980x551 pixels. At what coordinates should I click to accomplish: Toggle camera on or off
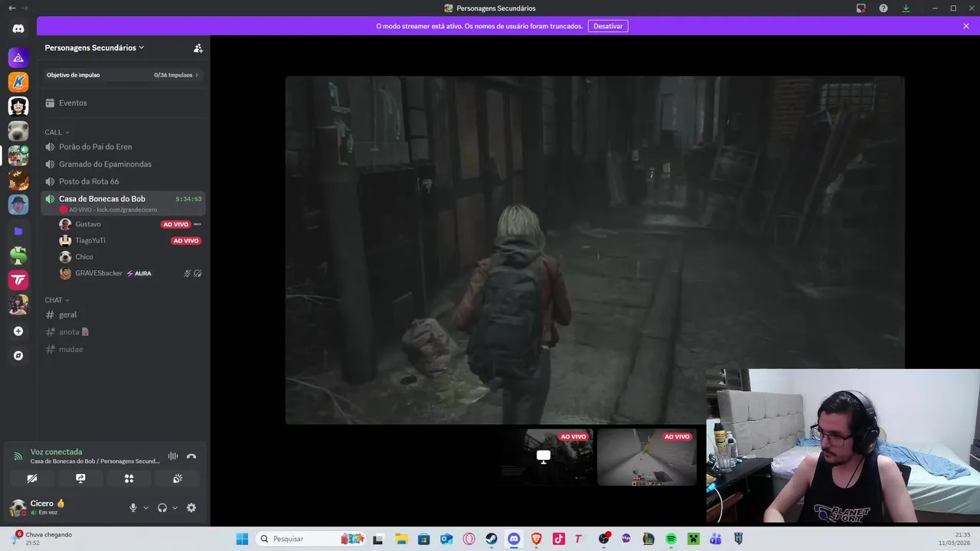(32, 478)
